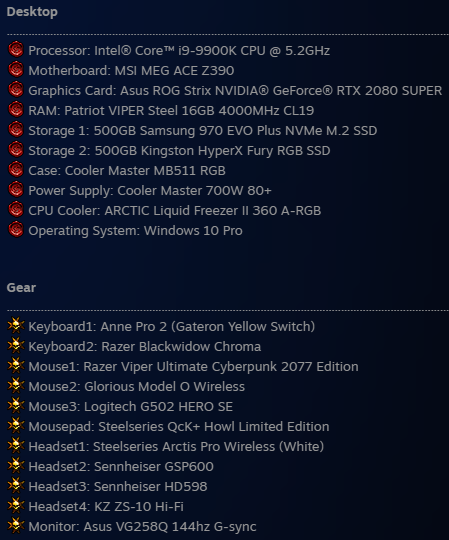Select the rose icon beside Graphics Card

click(16, 89)
